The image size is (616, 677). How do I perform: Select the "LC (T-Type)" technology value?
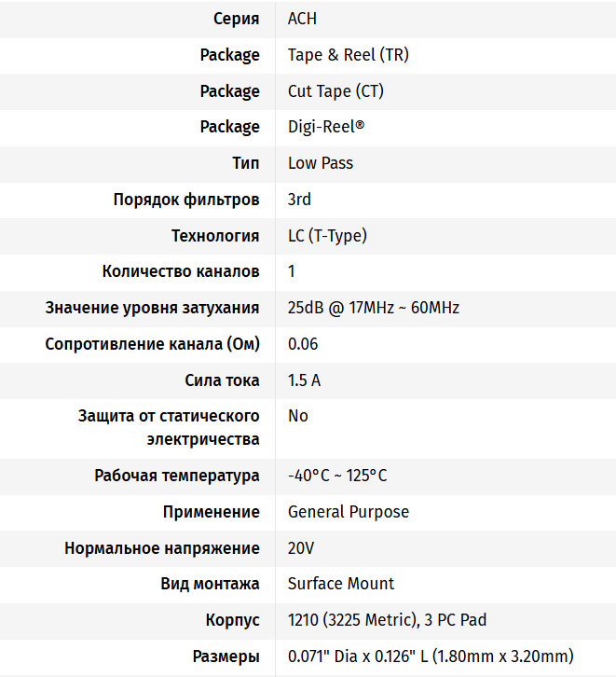click(327, 236)
